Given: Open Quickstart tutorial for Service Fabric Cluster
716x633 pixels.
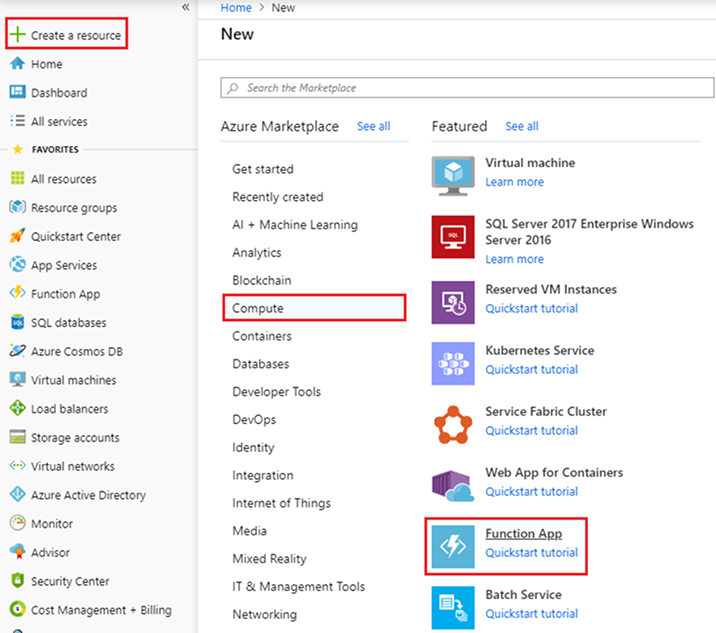Looking at the screenshot, I should point(532,431).
